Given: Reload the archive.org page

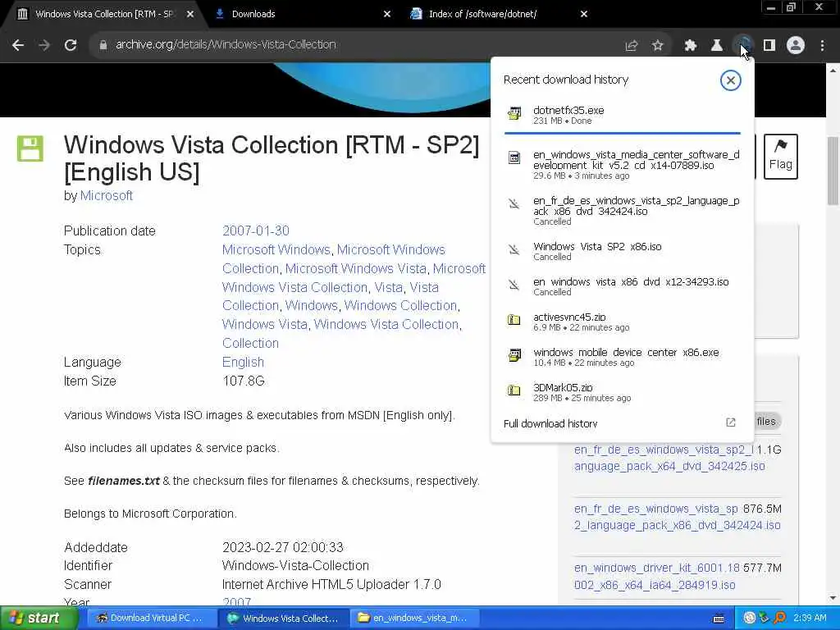Looking at the screenshot, I should (71, 45).
